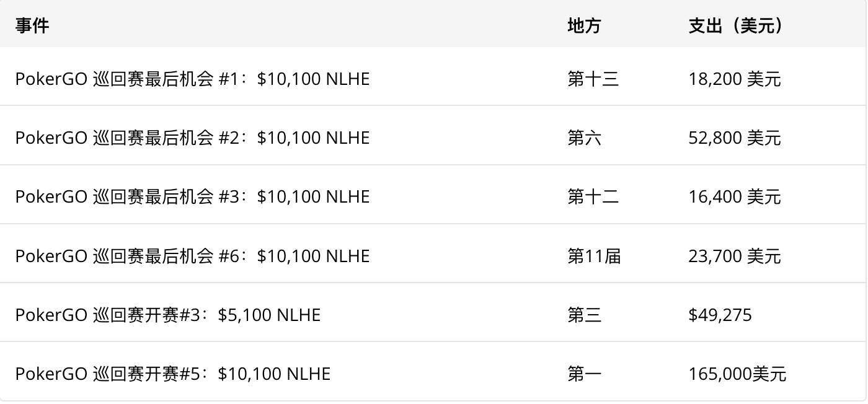
Task: Click the 16,400 美元 payout cell
Action: click(735, 196)
